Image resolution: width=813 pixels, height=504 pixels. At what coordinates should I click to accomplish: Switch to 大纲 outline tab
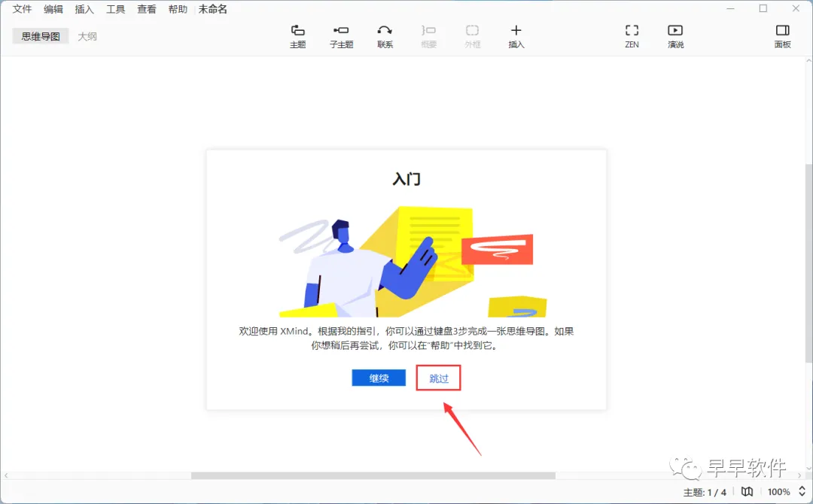click(x=87, y=36)
